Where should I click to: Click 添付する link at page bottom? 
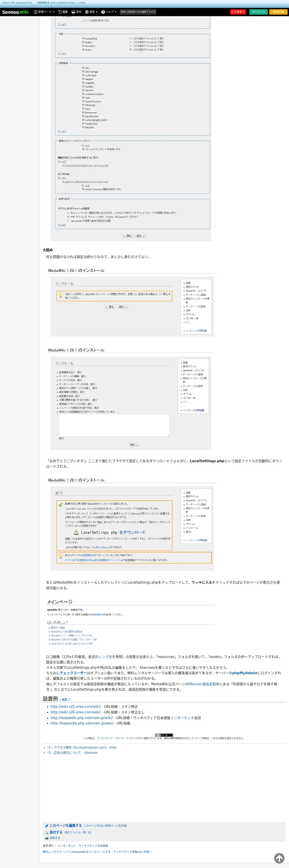56,832
